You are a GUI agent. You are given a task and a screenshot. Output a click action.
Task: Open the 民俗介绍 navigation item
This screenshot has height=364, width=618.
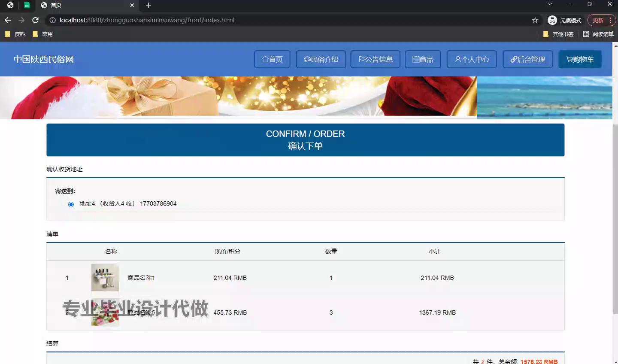pyautogui.click(x=321, y=59)
